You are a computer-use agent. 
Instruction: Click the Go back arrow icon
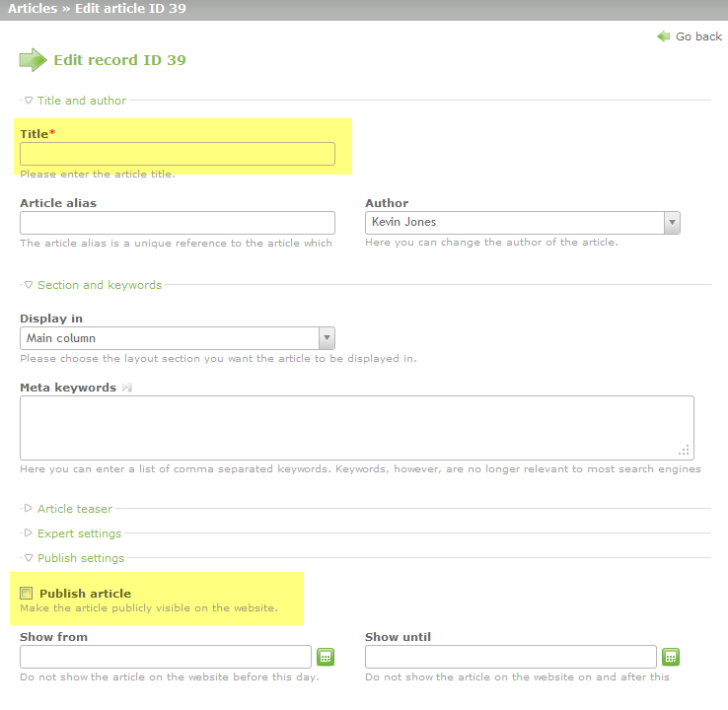[663, 36]
